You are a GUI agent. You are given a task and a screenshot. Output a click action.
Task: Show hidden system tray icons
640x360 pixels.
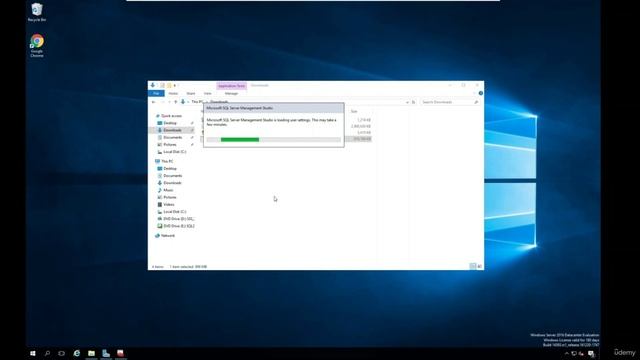click(567, 353)
